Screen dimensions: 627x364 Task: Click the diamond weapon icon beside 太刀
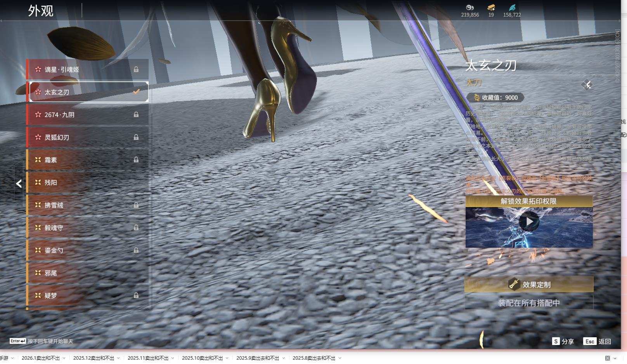587,85
